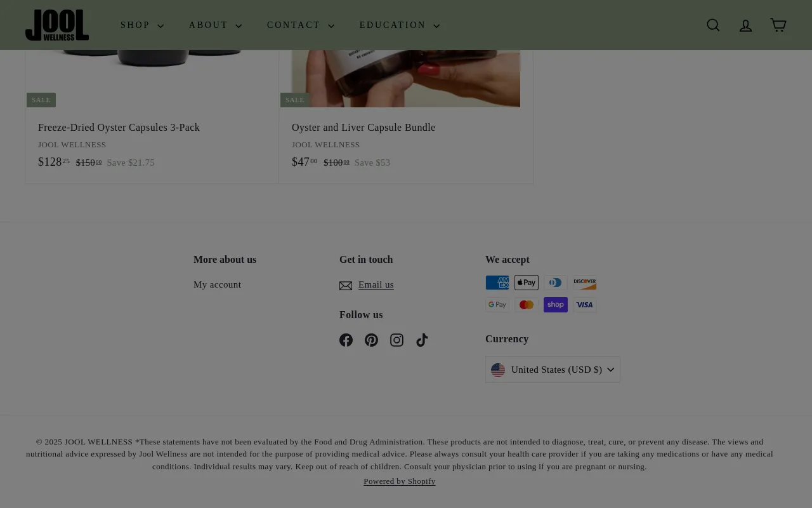Click the Email us link
Viewport: 812px width, 508px height.
click(376, 284)
